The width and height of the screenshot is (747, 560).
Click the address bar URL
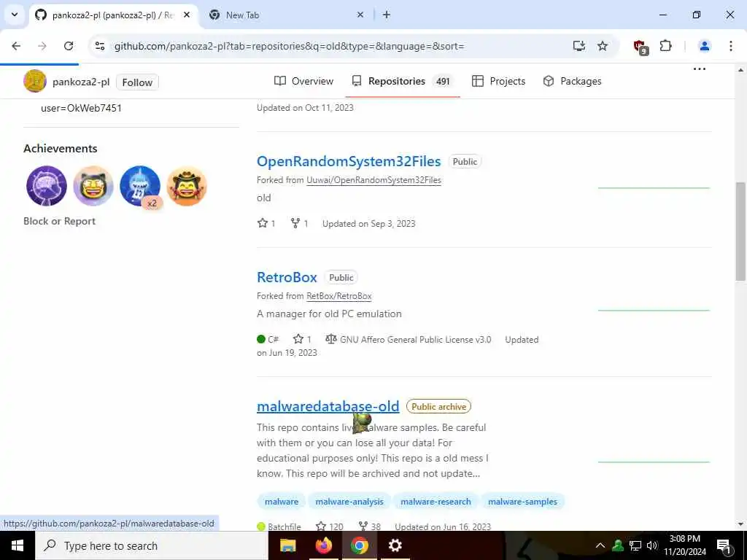289,46
